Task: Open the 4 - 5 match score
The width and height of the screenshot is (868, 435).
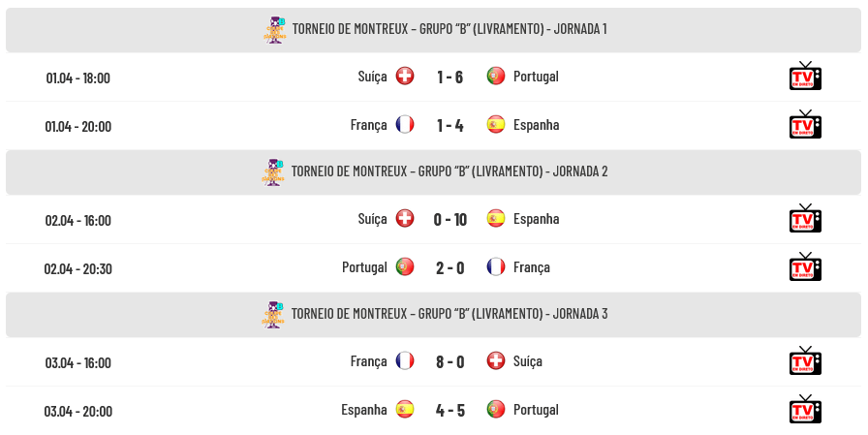Action: pyautogui.click(x=449, y=410)
